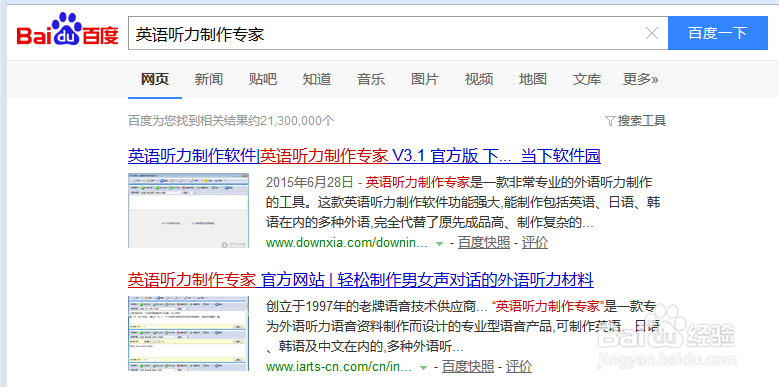This screenshot has height=387, width=779.
Task: Open 百度快照 for the downxia.com result
Action: pos(483,243)
